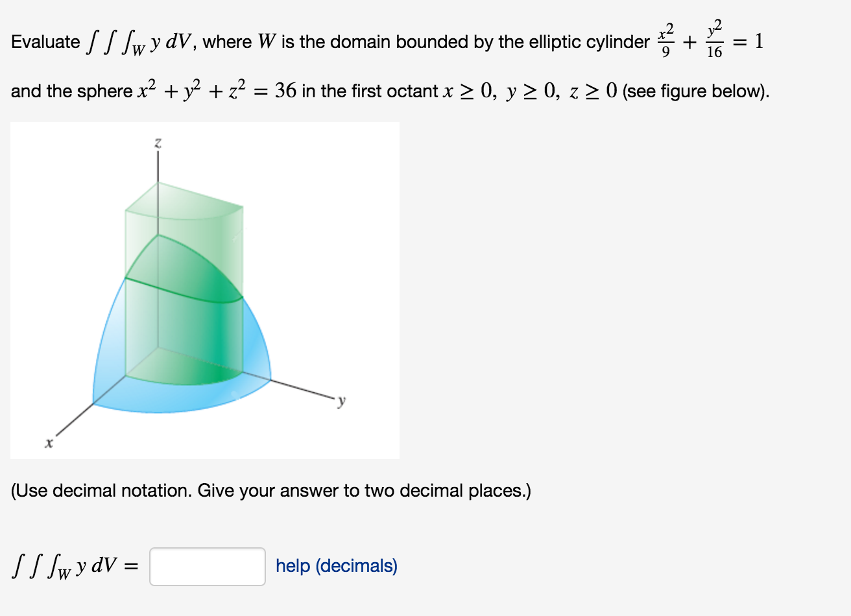Click the decimal notation instruction text
This screenshot has height=616, width=851.
click(x=269, y=491)
